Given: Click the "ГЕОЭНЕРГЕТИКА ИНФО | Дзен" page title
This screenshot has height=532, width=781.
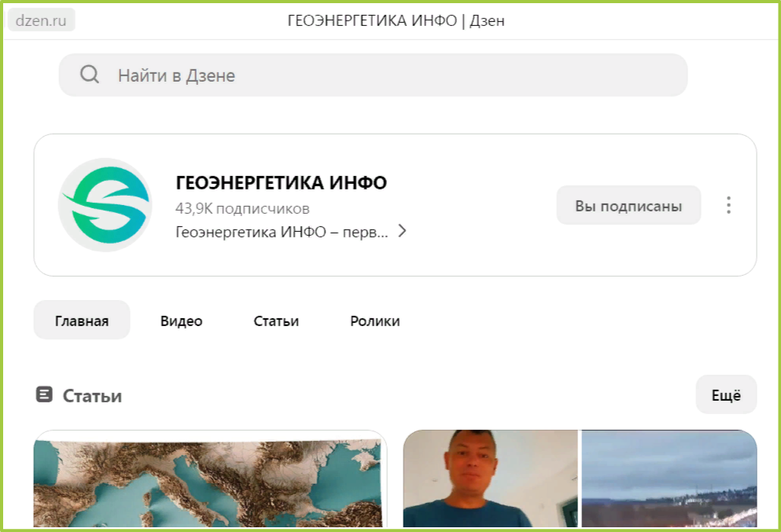Looking at the screenshot, I should pyautogui.click(x=396, y=20).
